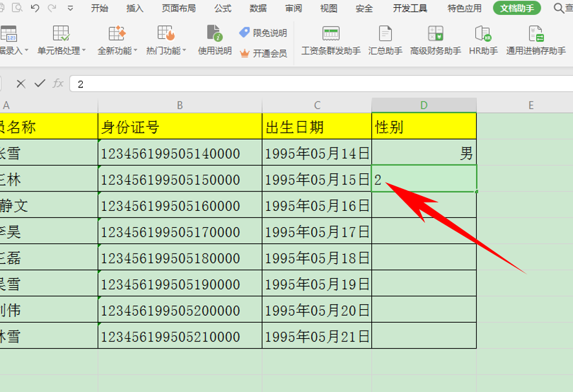The height and width of the screenshot is (392, 573).
Task: Click the name cell 静文
Action: point(49,205)
